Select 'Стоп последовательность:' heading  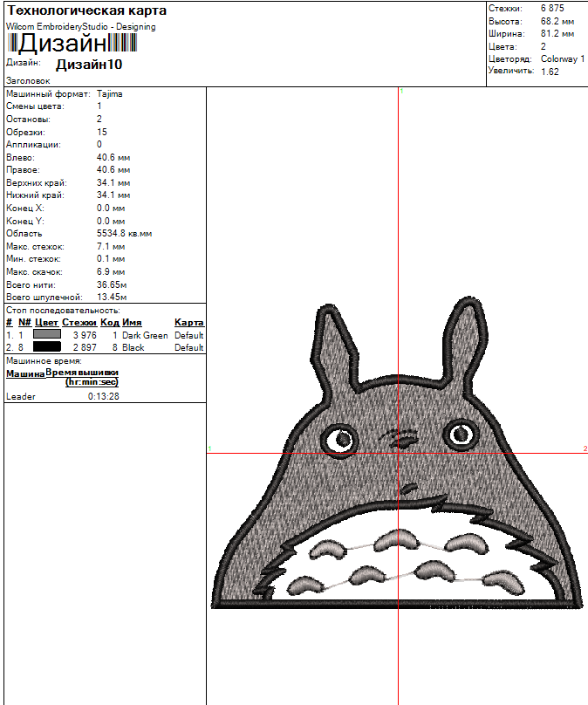click(63, 311)
